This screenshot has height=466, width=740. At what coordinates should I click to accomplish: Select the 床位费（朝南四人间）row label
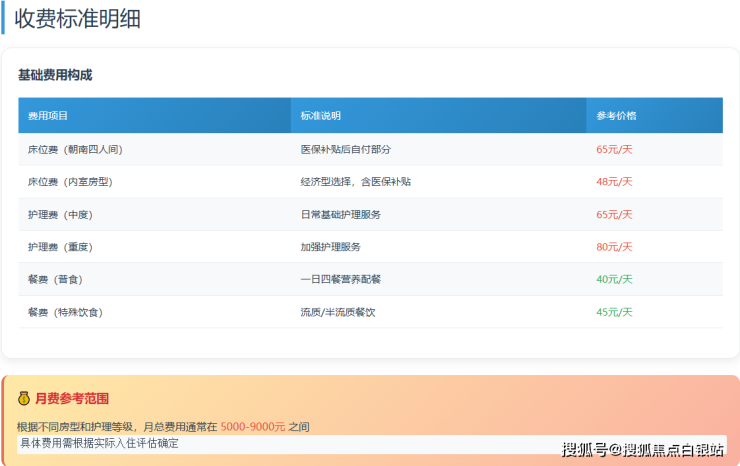pos(75,149)
